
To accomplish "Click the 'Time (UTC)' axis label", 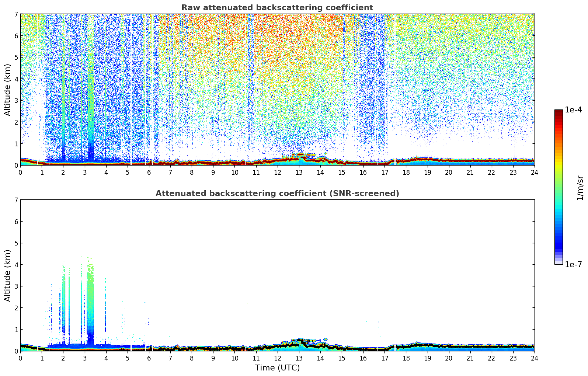I will (277, 368).
